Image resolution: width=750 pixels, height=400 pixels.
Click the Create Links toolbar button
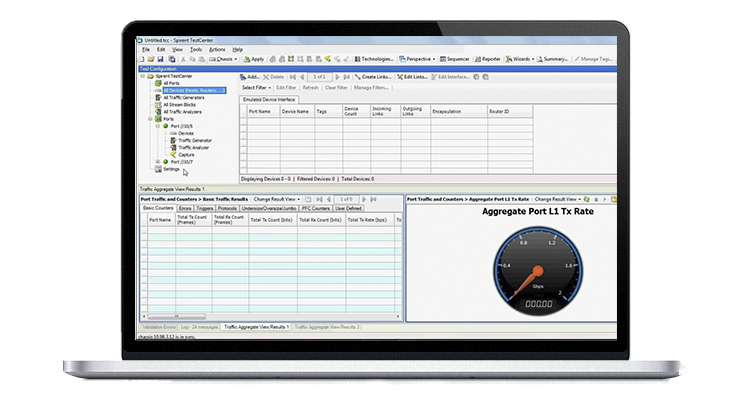[373, 77]
